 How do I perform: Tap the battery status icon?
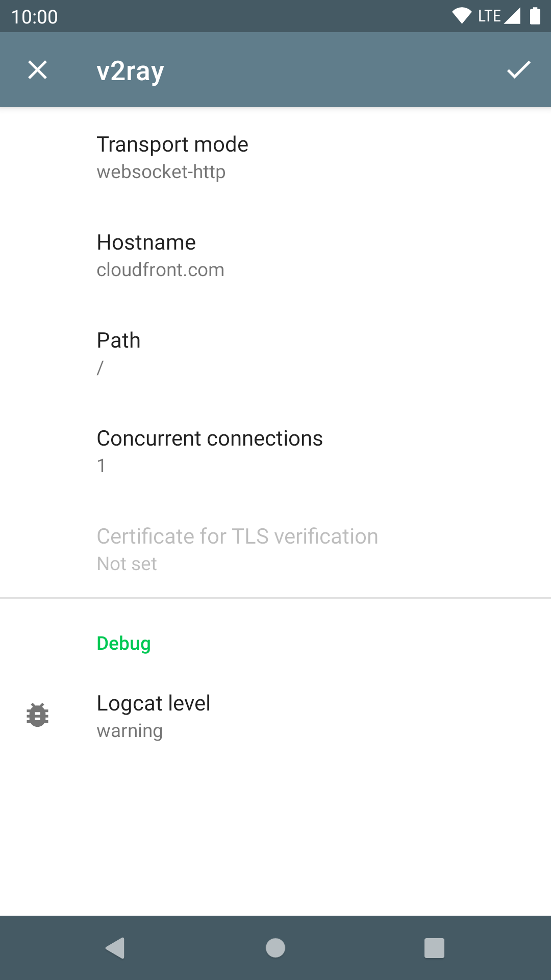(x=535, y=16)
